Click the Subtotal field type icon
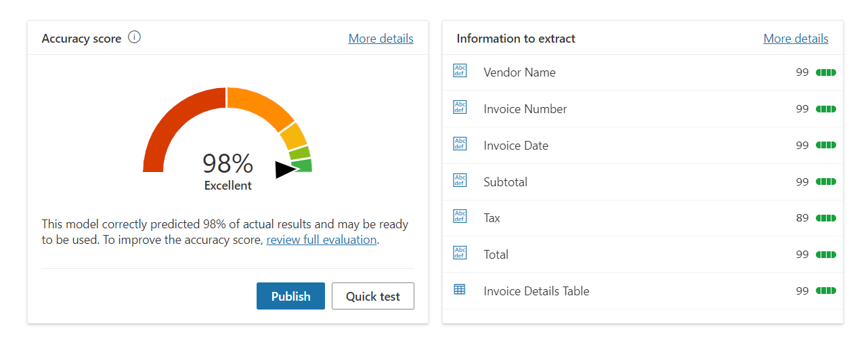The height and width of the screenshot is (340, 868). [x=460, y=181]
